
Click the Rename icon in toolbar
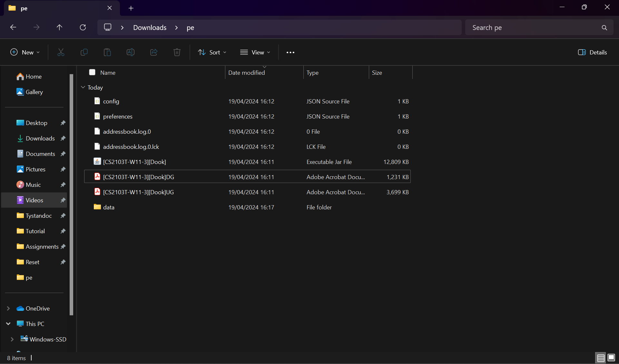tap(130, 52)
